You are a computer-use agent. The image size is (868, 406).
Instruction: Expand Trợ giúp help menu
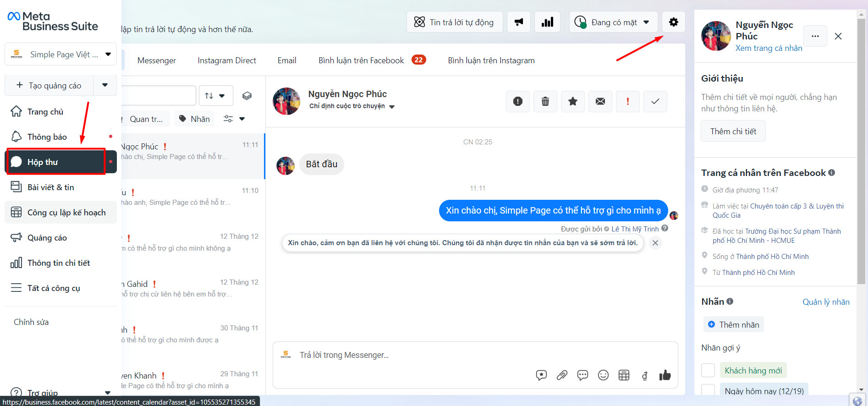[x=60, y=393]
